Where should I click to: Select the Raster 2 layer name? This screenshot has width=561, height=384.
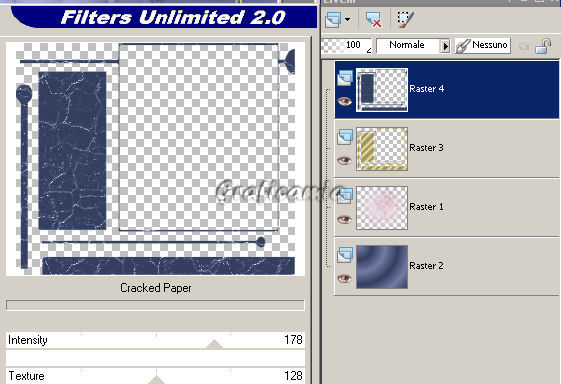click(x=426, y=266)
